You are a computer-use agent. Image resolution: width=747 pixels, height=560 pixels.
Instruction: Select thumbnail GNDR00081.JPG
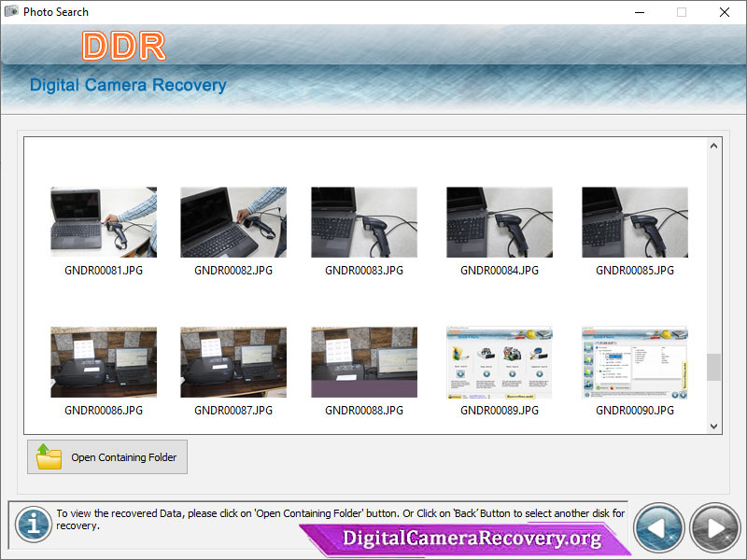[104, 222]
